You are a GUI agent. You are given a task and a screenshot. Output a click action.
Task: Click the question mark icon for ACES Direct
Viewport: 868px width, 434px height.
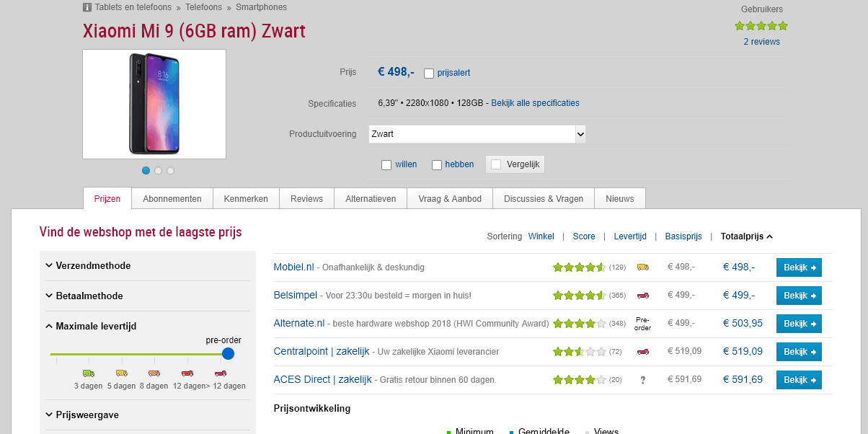coord(642,380)
